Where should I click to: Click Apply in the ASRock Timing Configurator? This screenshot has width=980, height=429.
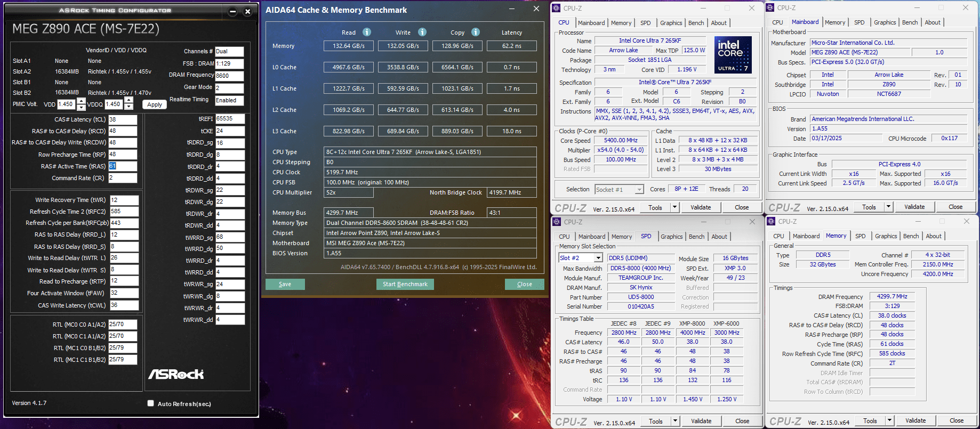[x=155, y=104]
